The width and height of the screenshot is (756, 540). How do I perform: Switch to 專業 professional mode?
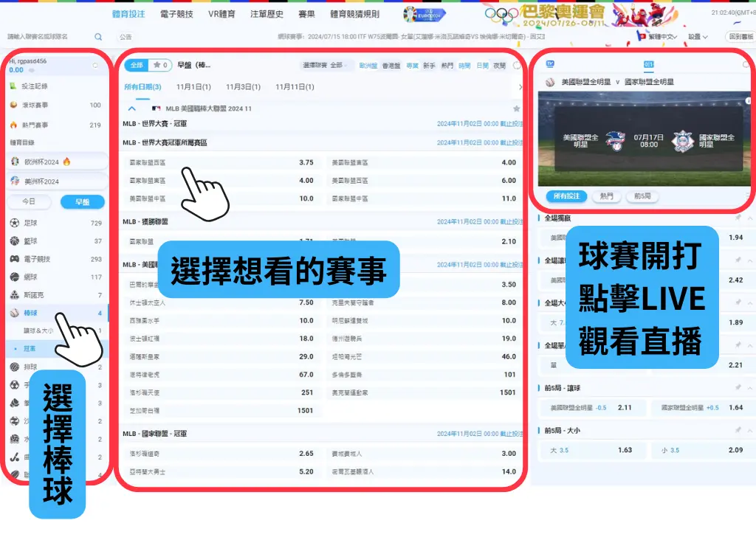coord(412,66)
